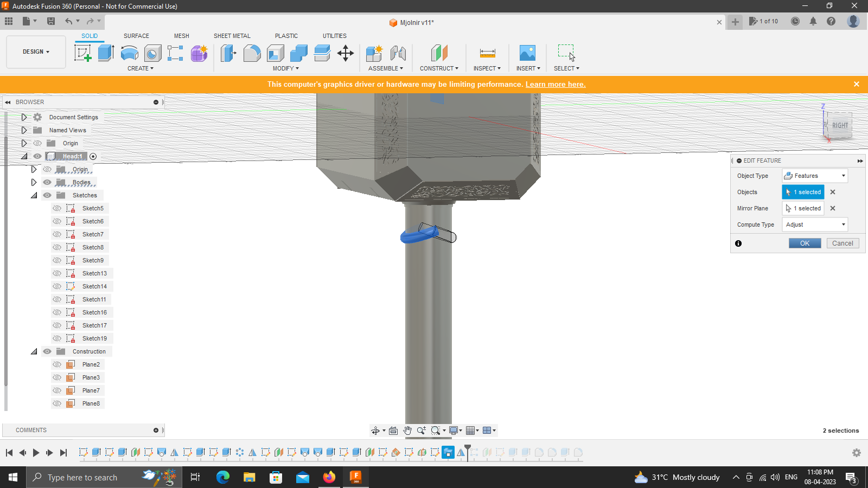Open the notifications bell

tap(814, 21)
